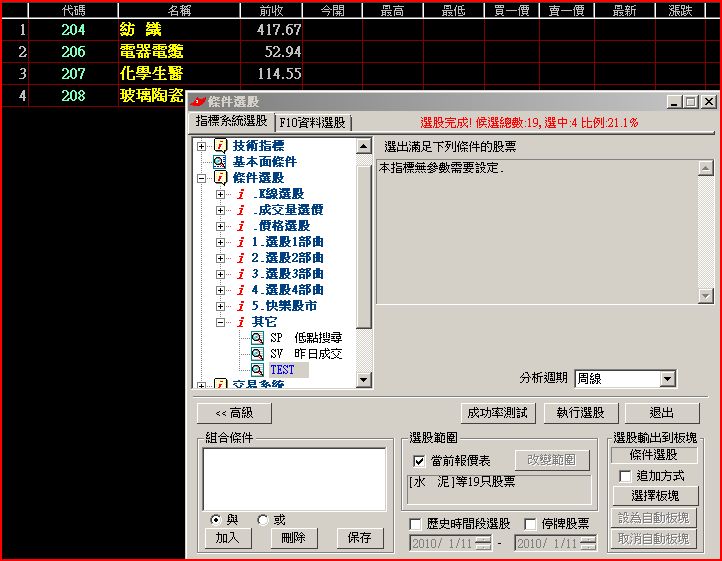Open the 分析週期 dropdown list
Screen dimensions: 722x561
coord(667,379)
